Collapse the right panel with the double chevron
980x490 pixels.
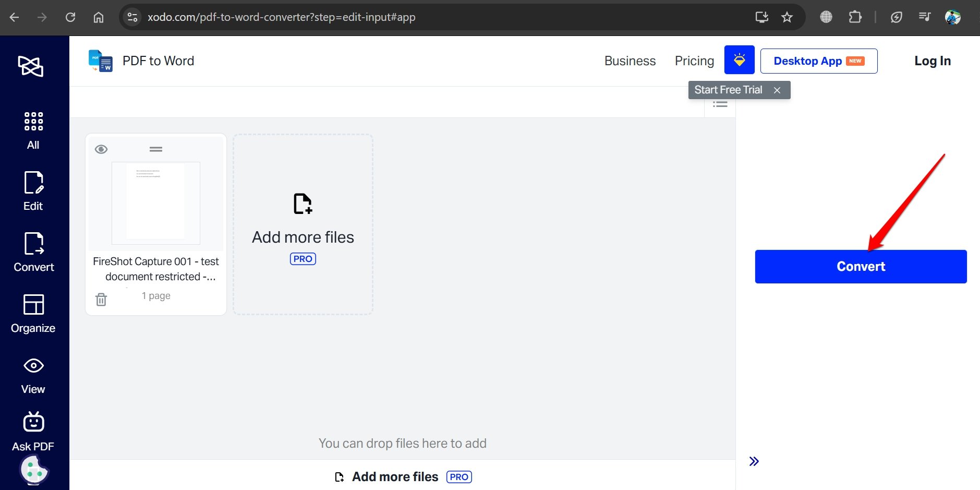click(754, 461)
